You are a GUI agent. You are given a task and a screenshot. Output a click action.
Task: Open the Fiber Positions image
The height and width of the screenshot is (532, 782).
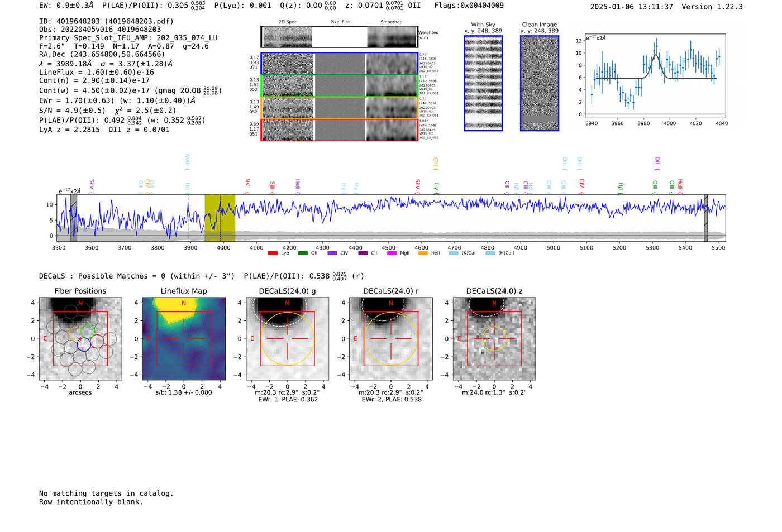[x=80, y=338]
